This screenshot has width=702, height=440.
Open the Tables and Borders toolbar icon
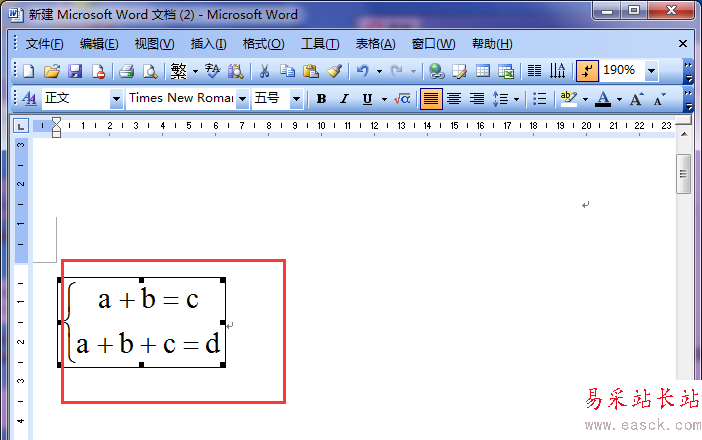(x=459, y=71)
